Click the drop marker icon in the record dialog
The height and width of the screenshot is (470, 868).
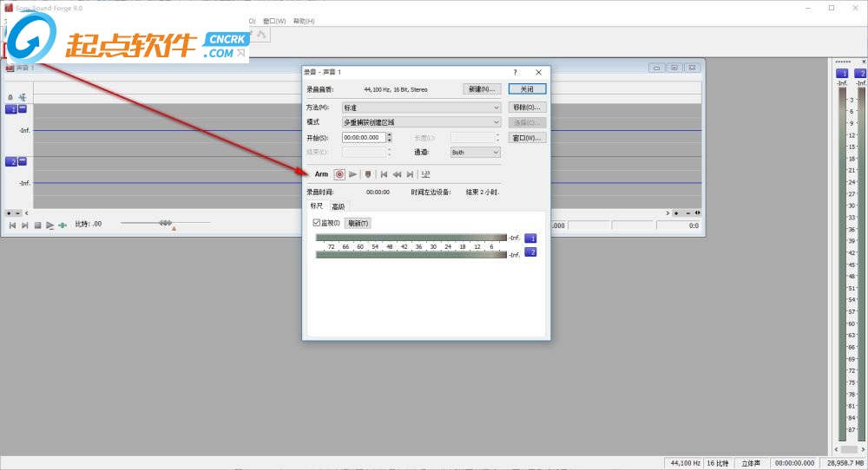tap(367, 174)
